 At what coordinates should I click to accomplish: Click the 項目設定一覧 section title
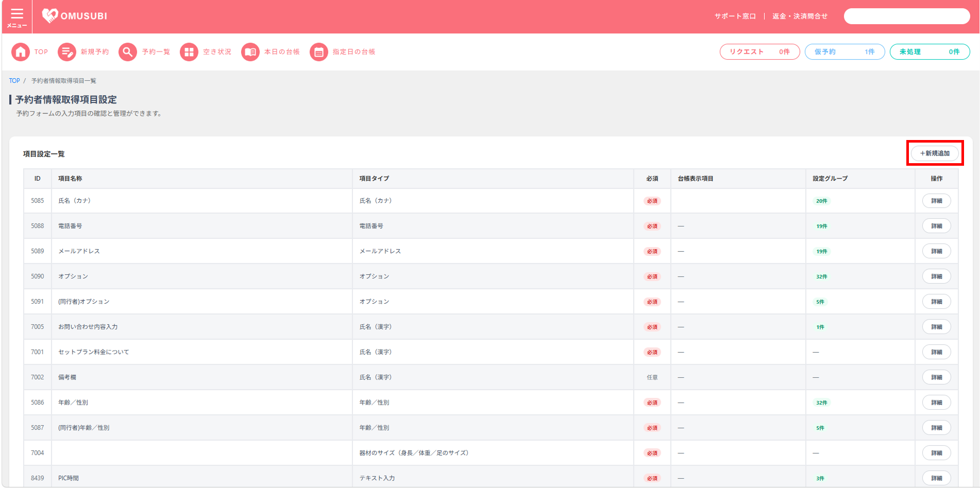pyautogui.click(x=44, y=154)
